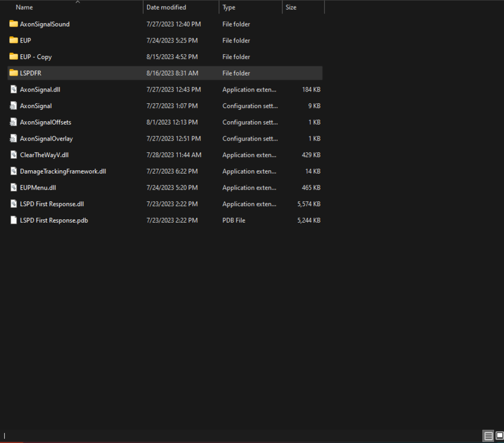Enable the details list view layout
This screenshot has width=504, height=443.
(488, 436)
